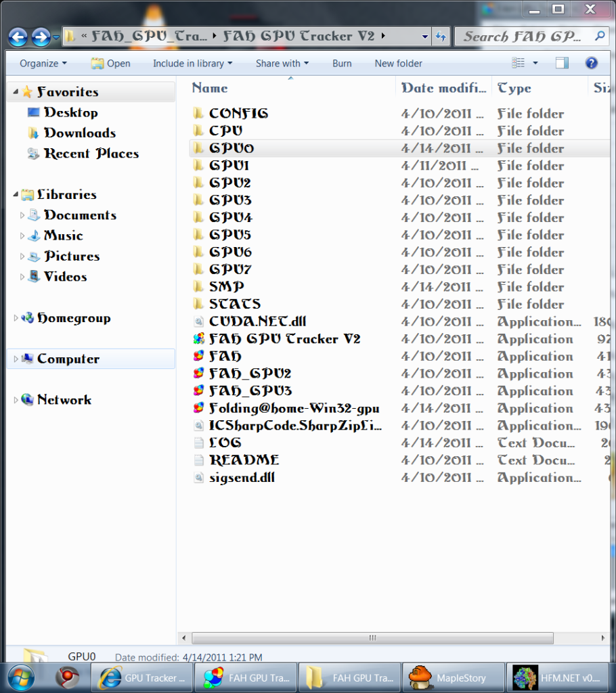Open the Share with menu
This screenshot has width=616, height=693.
[x=282, y=64]
